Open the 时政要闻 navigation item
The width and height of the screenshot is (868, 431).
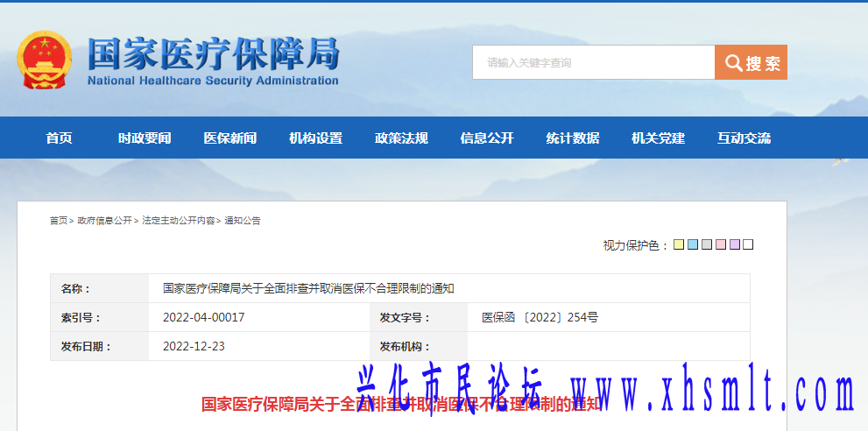point(145,138)
